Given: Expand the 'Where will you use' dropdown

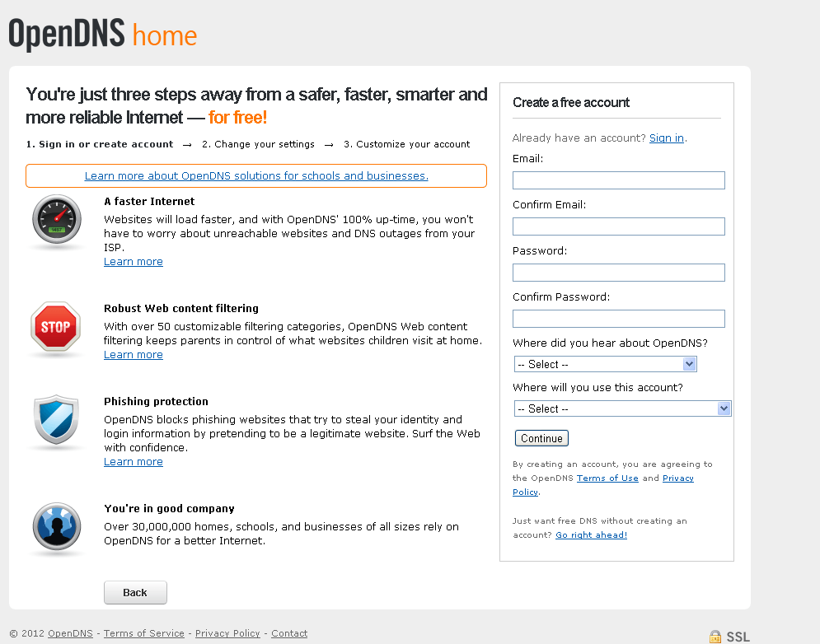Looking at the screenshot, I should pyautogui.click(x=623, y=408).
